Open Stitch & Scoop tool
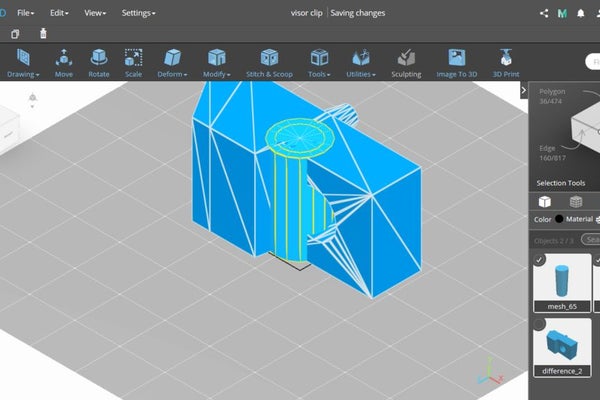 [269, 63]
